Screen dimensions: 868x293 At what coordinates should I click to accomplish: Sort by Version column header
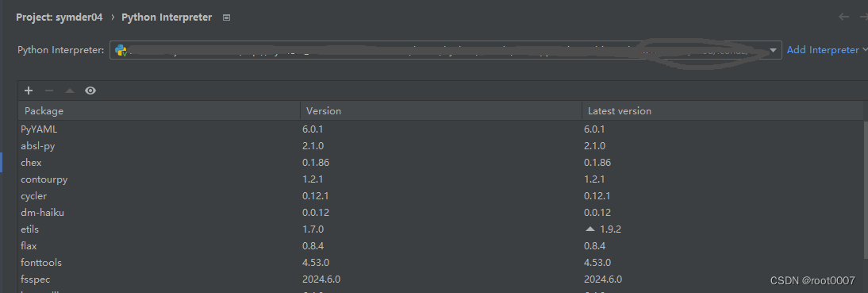pyautogui.click(x=440, y=111)
